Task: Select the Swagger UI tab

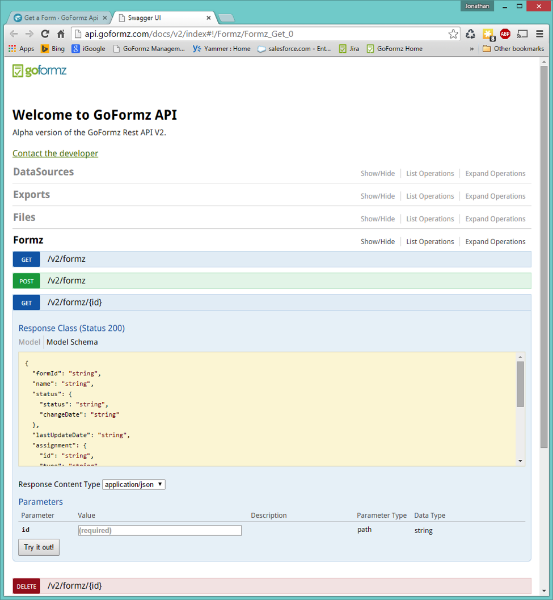Action: 165,18
